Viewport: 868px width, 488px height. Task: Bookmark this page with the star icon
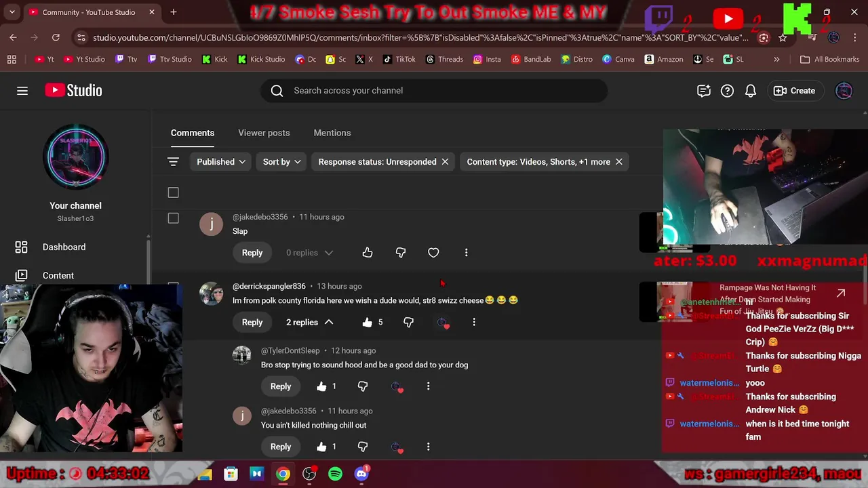783,38
